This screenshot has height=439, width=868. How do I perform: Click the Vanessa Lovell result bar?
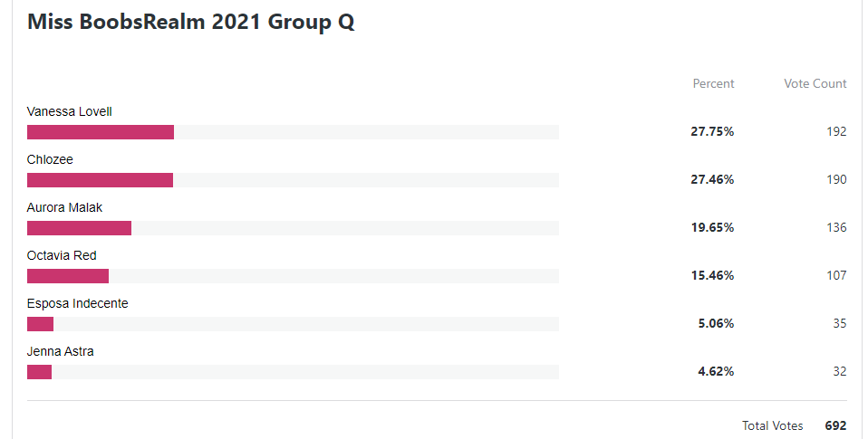(293, 132)
